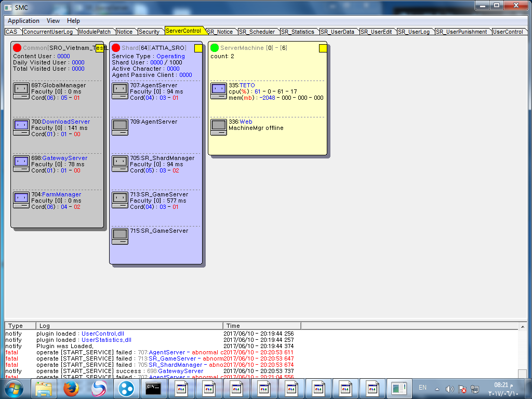Select the ServerControl tab
Screen dimensions: 532x399
(x=183, y=31)
